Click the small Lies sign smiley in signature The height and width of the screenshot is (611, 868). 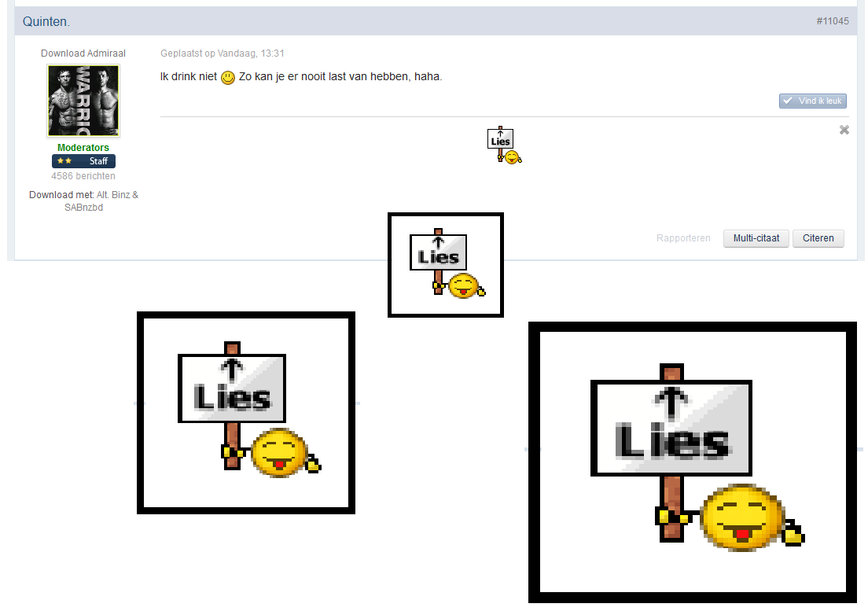(504, 145)
